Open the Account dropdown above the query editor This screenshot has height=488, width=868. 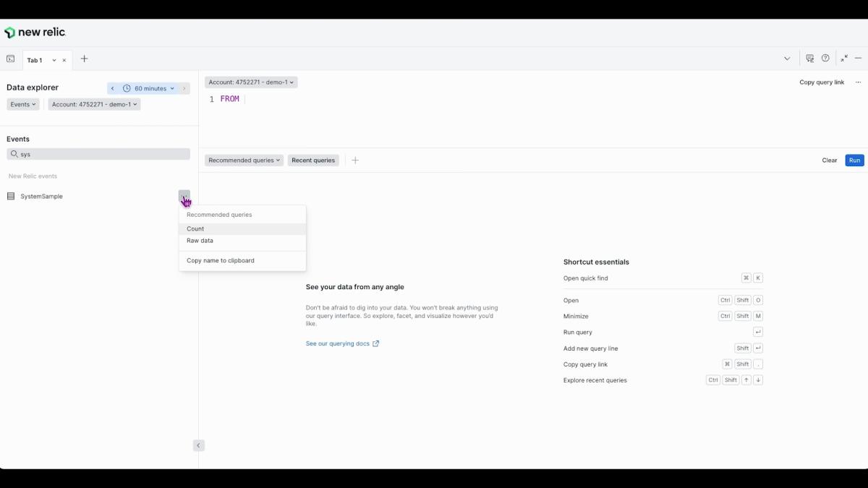(251, 82)
